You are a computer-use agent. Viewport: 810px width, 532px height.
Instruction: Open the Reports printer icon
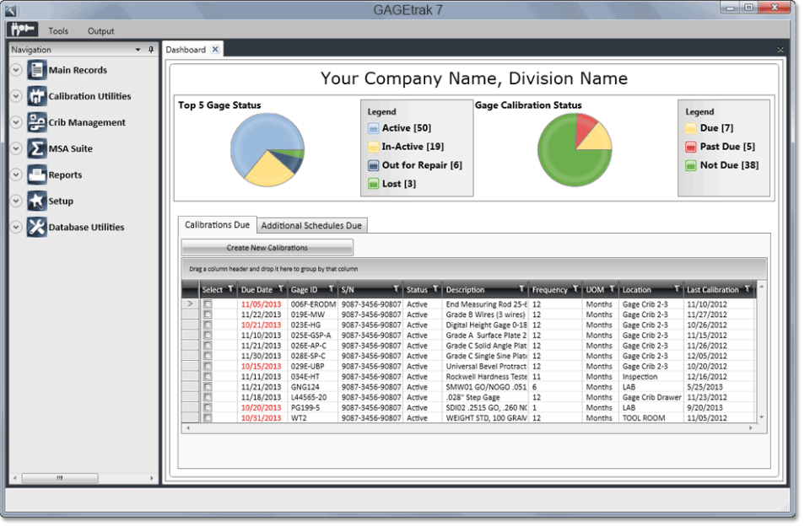click(37, 175)
